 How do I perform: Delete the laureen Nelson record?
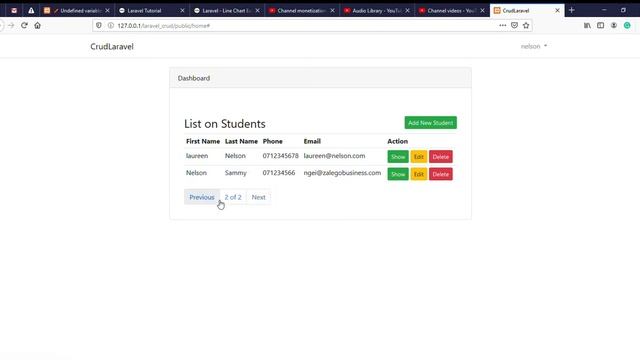click(441, 157)
